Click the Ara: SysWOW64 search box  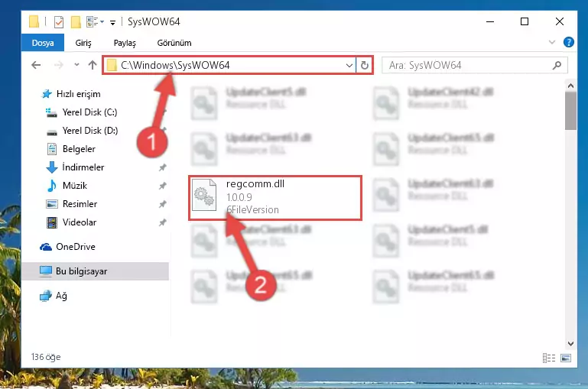coord(474,66)
